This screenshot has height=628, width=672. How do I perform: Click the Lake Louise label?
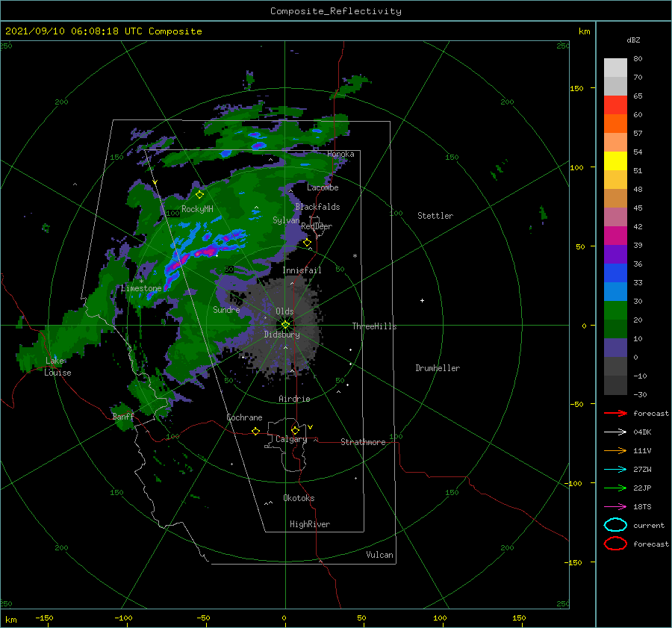[x=57, y=367]
